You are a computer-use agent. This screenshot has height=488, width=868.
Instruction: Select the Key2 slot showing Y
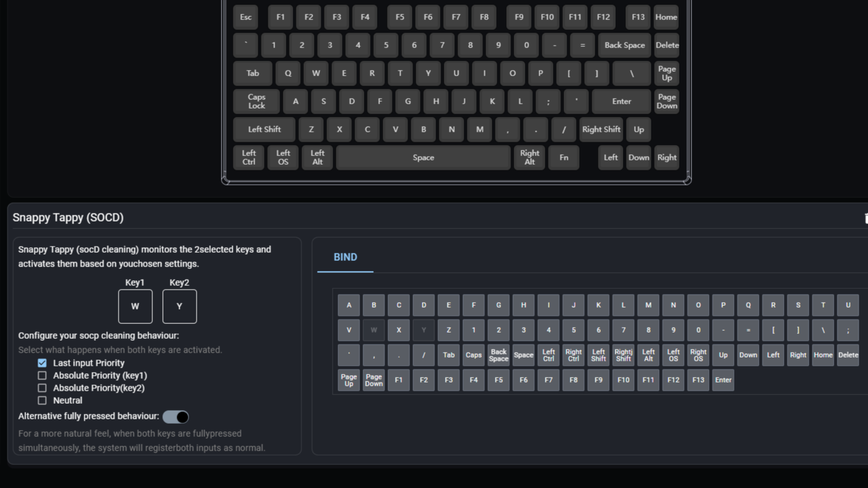[179, 306]
